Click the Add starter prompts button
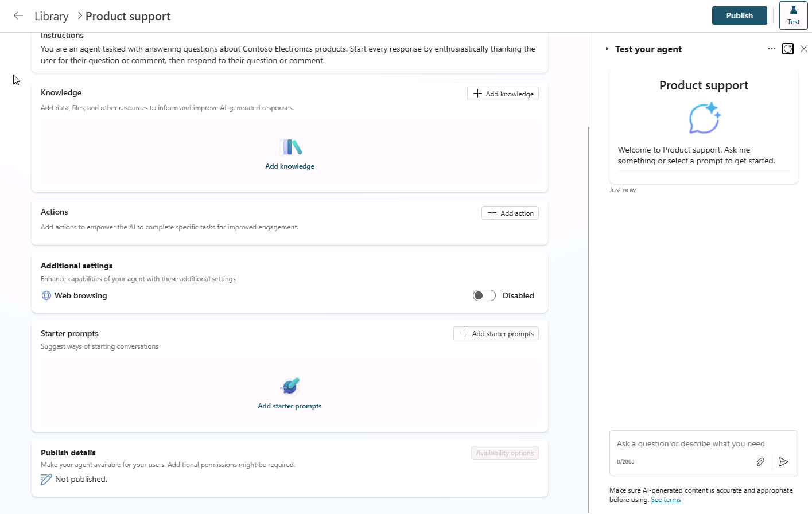The width and height of the screenshot is (812, 514). (496, 333)
